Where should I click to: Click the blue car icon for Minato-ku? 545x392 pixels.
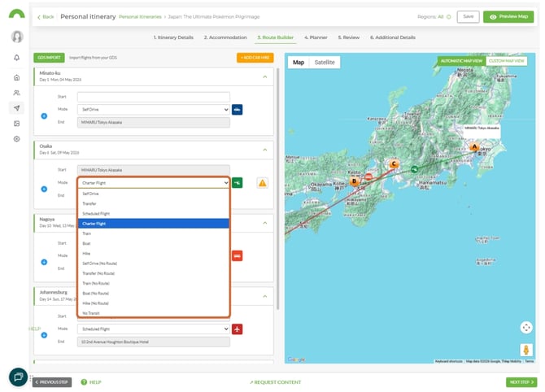(237, 110)
